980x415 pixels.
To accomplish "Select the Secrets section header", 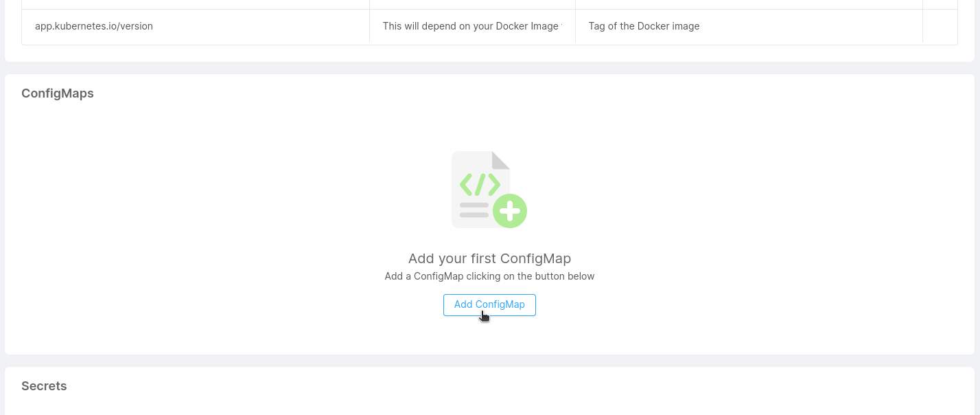I will click(x=43, y=385).
